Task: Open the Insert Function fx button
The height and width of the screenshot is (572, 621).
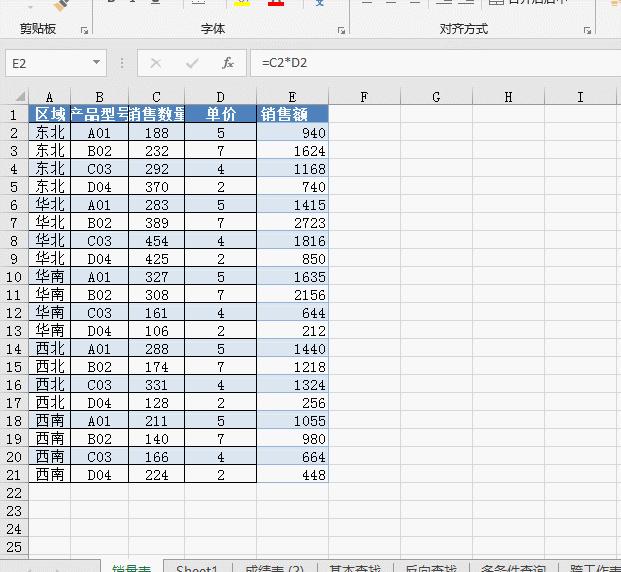Action: [x=228, y=63]
